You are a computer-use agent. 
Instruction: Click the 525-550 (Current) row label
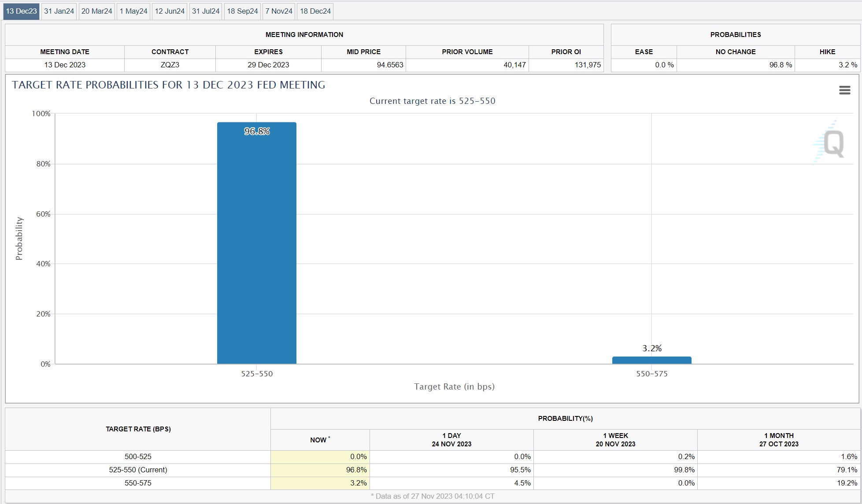[x=138, y=470]
